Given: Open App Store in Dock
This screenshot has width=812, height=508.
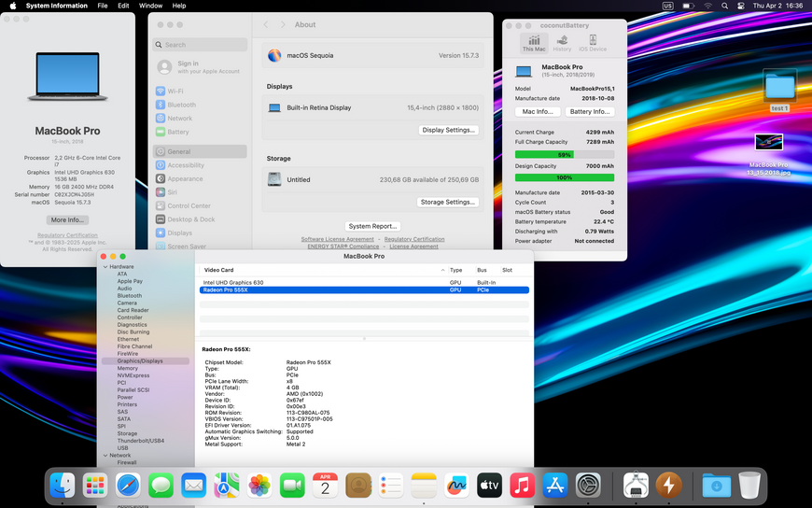Looking at the screenshot, I should [555, 486].
